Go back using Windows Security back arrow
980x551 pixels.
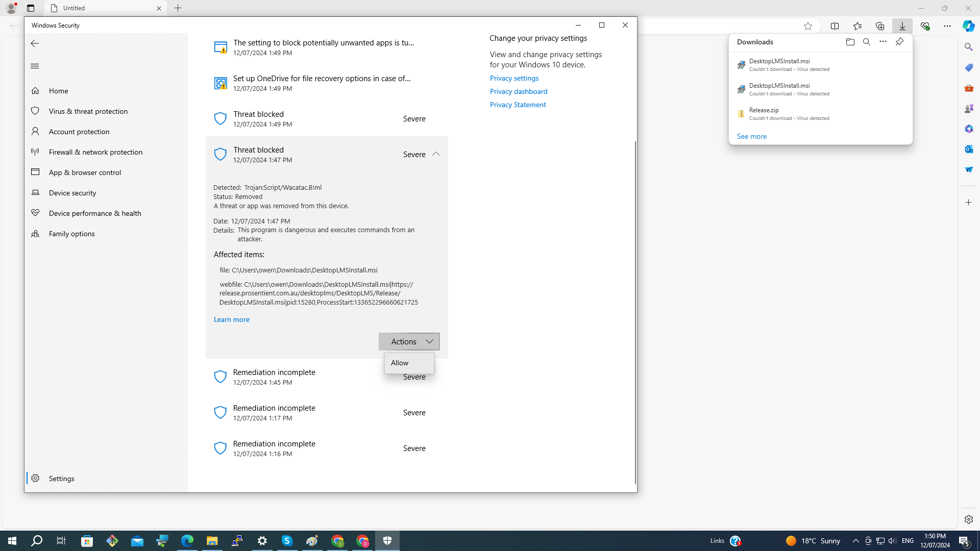[x=35, y=43]
